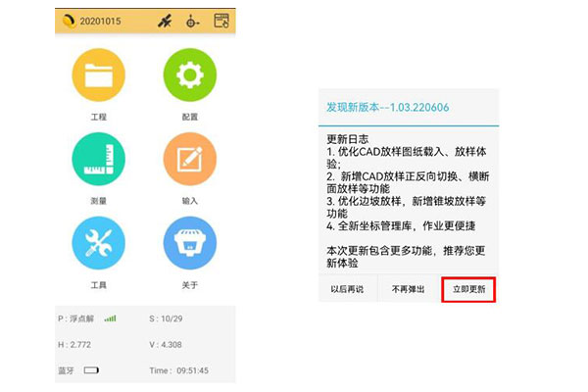Open the 工程 (Project) folder icon
Screen dimensions: 588x392
(x=98, y=75)
